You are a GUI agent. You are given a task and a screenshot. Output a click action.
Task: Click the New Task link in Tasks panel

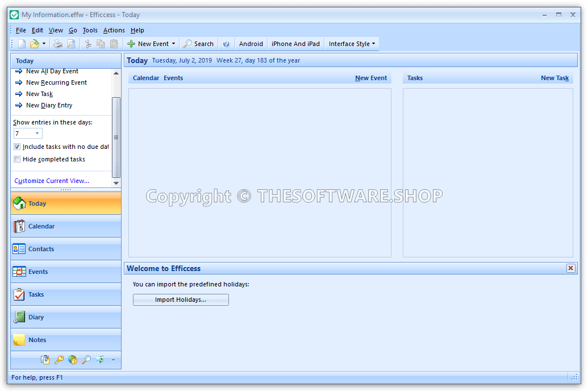click(x=554, y=78)
